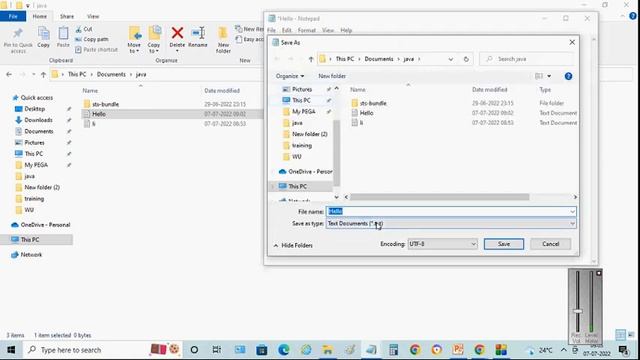
Task: Click the Save button
Action: click(x=504, y=244)
